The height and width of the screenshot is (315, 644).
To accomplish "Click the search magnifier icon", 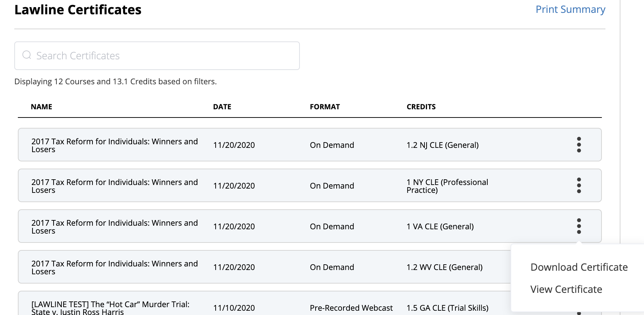I will click(x=27, y=55).
